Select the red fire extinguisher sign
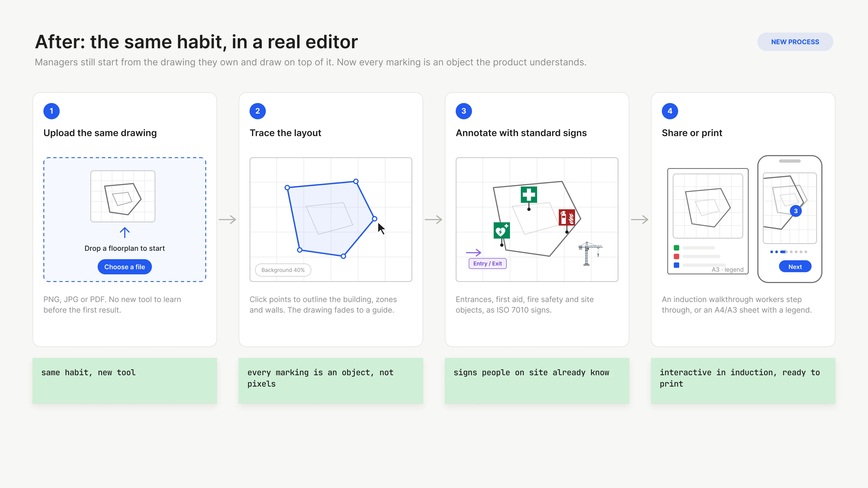The height and width of the screenshot is (488, 868). click(566, 217)
